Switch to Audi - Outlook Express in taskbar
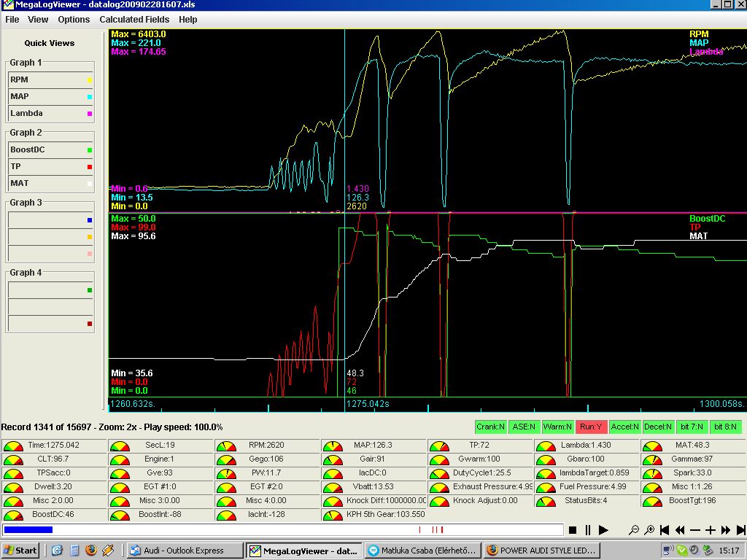 click(185, 551)
